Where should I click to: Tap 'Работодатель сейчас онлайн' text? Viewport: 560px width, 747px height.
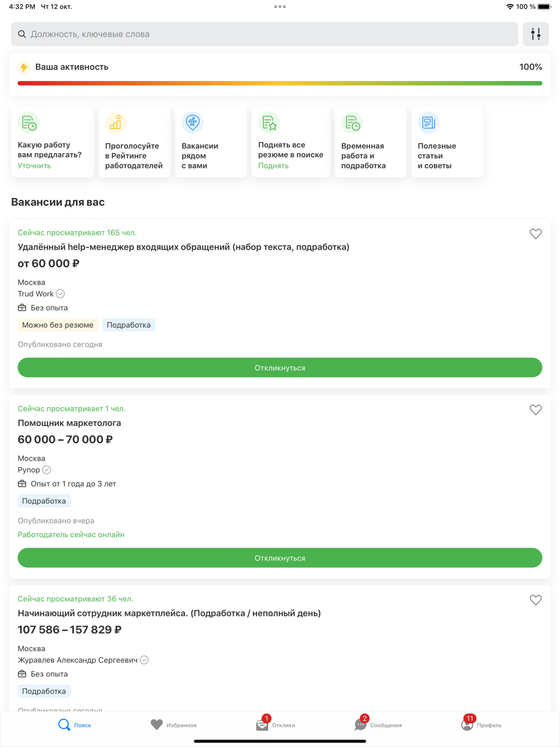[71, 535]
